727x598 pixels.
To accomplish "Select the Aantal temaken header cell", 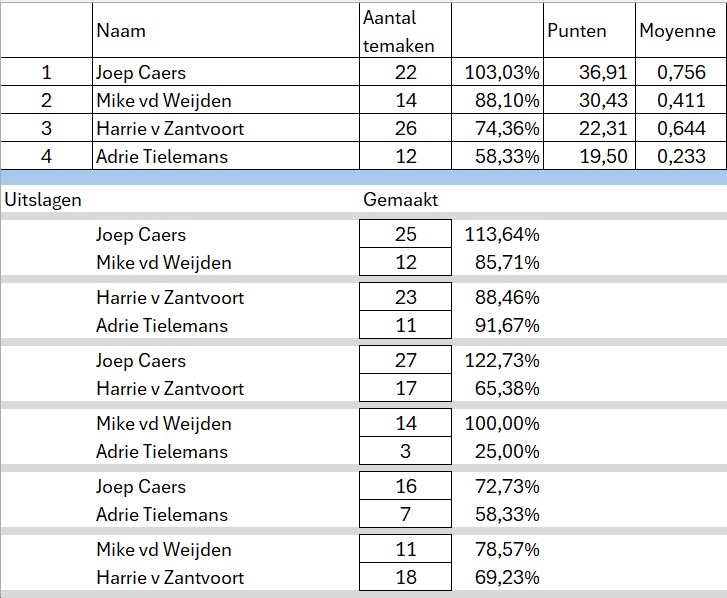I will click(398, 31).
